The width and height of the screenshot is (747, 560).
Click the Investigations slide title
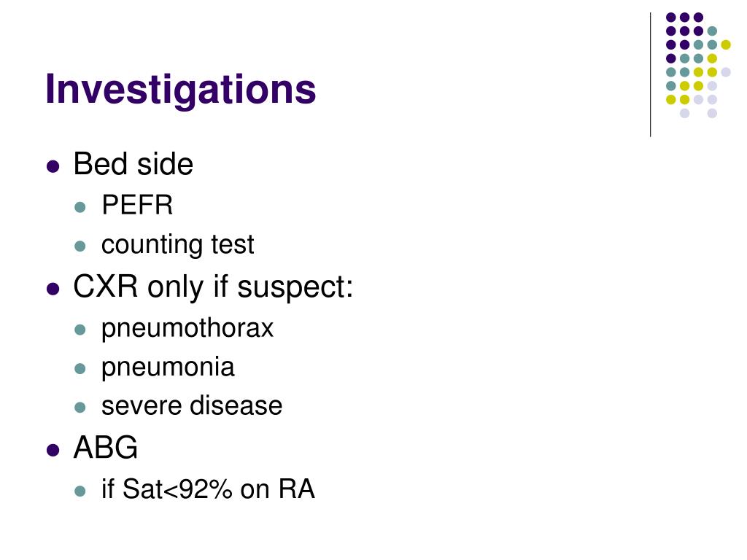(x=181, y=90)
